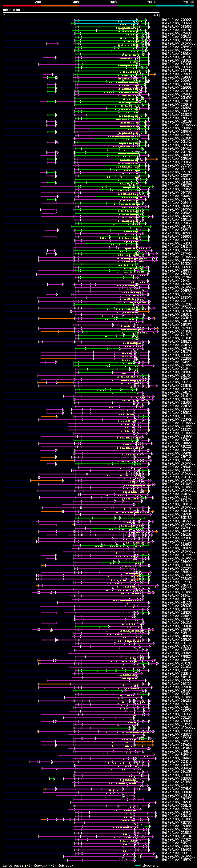This screenshot has width=197, height=868.
Task: Select row label UniRef100_A7UVF7
Action: pyautogui.click(x=177, y=799)
